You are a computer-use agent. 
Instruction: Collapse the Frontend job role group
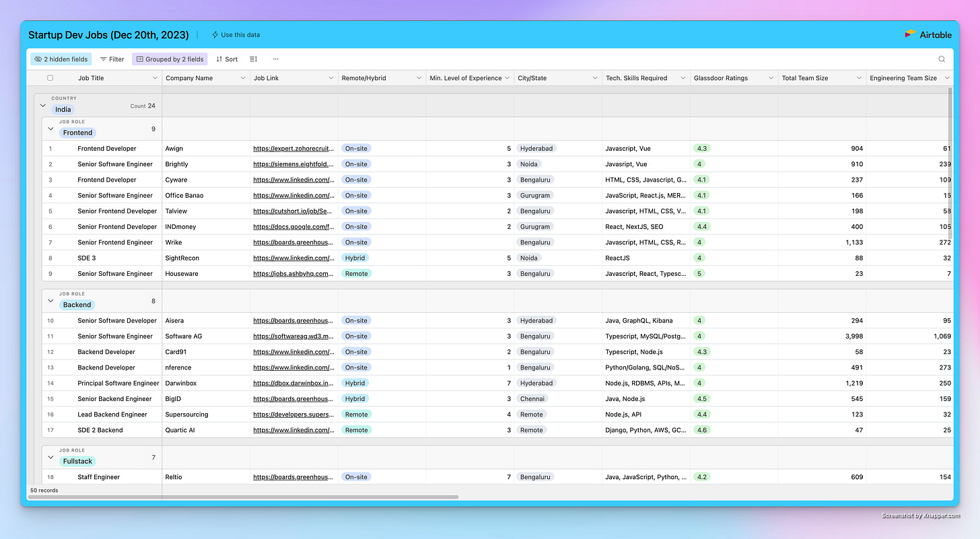pos(50,129)
